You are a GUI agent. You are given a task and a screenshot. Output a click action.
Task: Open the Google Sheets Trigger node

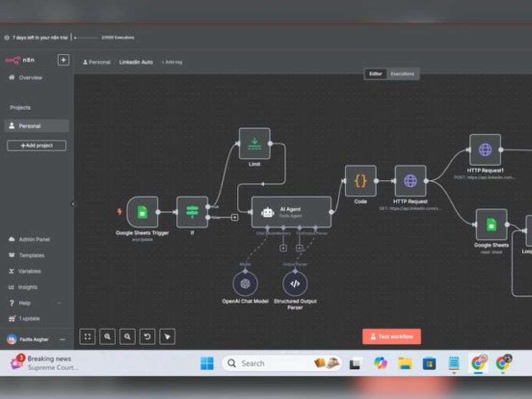pyautogui.click(x=142, y=212)
